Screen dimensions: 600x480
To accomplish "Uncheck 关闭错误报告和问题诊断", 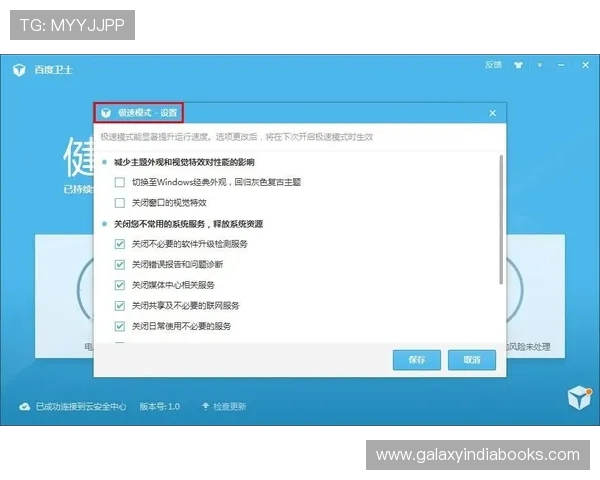I will pyautogui.click(x=120, y=264).
